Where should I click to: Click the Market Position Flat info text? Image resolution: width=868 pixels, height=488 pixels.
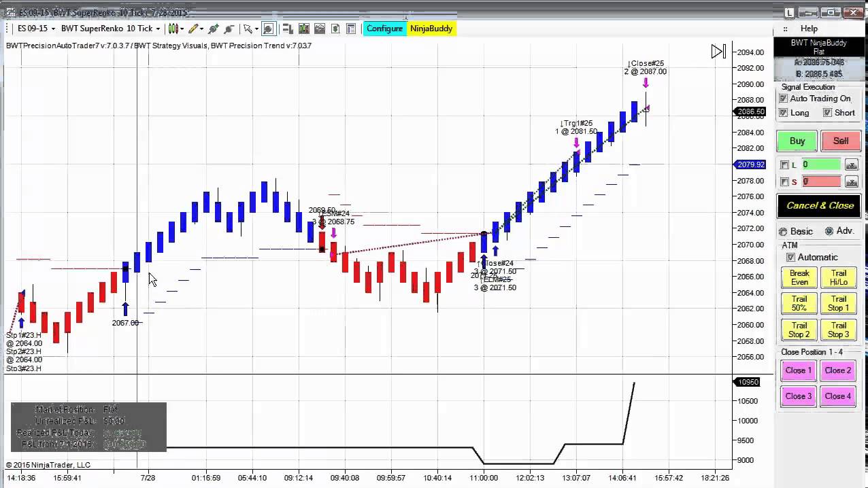click(x=76, y=410)
